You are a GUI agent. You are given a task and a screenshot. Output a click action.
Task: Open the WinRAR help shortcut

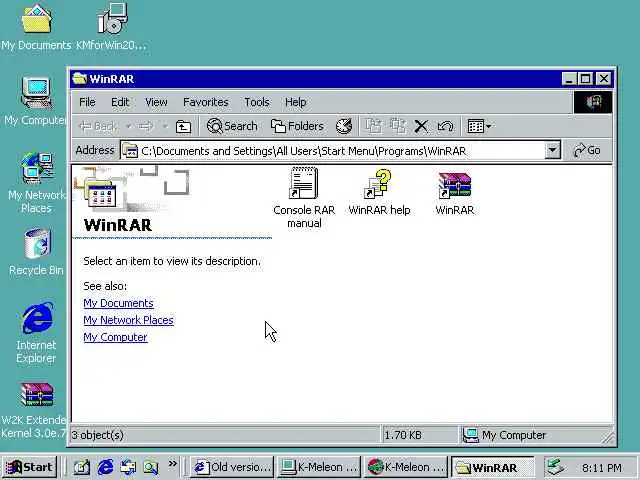[379, 193]
